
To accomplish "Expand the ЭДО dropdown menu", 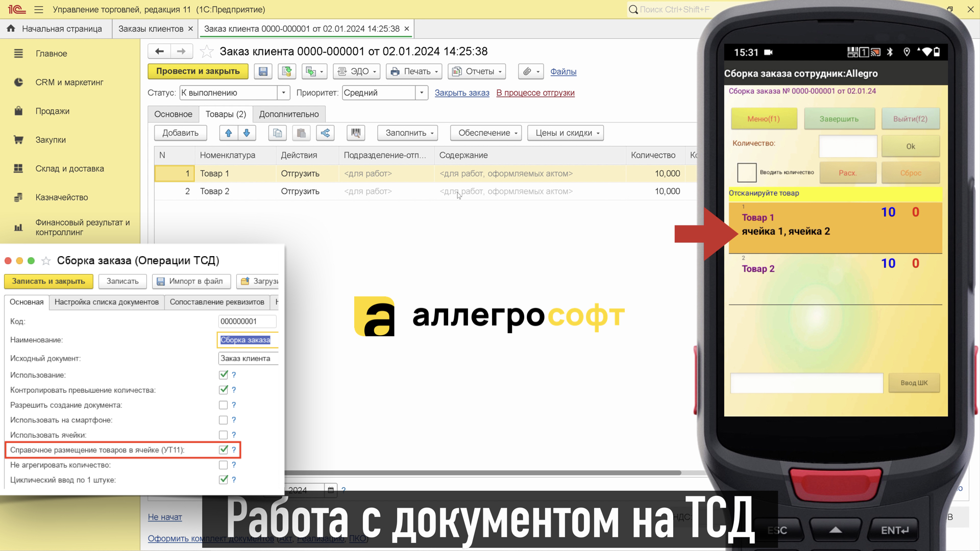I will tap(357, 71).
